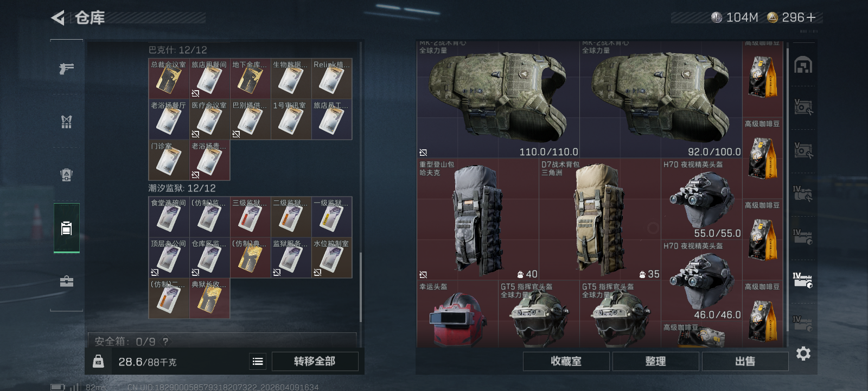
Task: Open the first level V storage box tab
Action: [803, 106]
